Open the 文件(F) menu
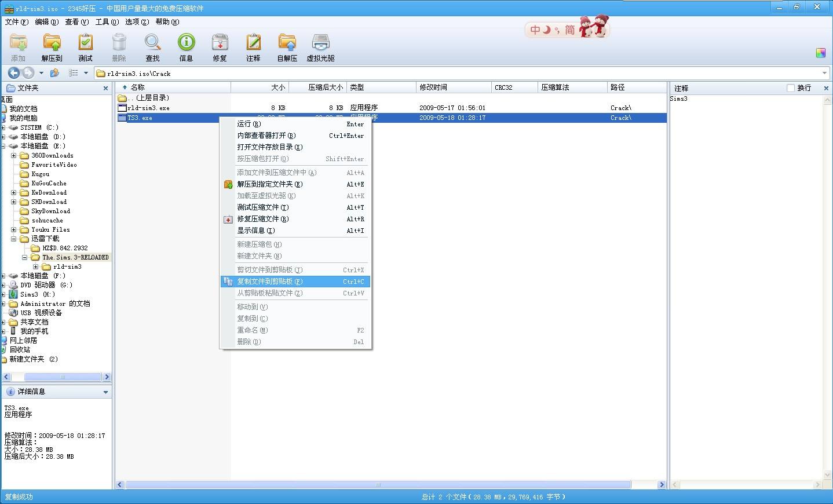Viewport: 833px width, 504px height. click(16, 22)
